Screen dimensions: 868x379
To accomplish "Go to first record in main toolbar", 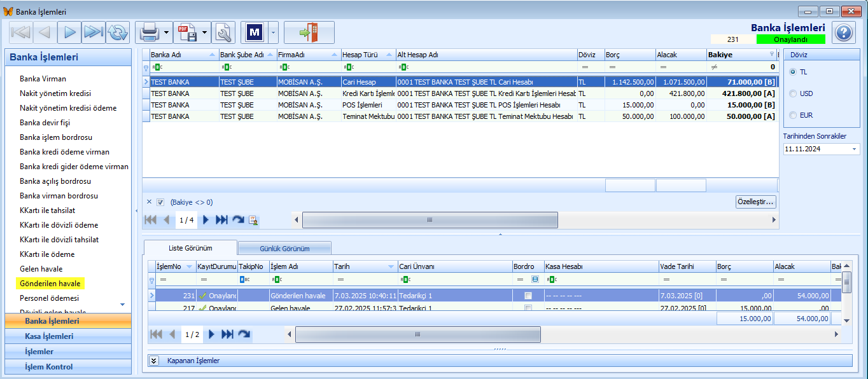I will pos(20,32).
